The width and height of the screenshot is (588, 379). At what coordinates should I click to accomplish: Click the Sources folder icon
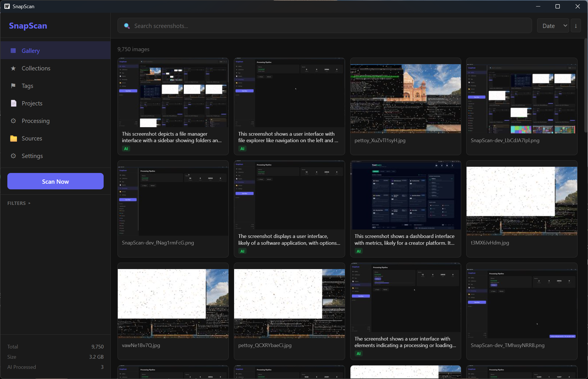tap(13, 138)
